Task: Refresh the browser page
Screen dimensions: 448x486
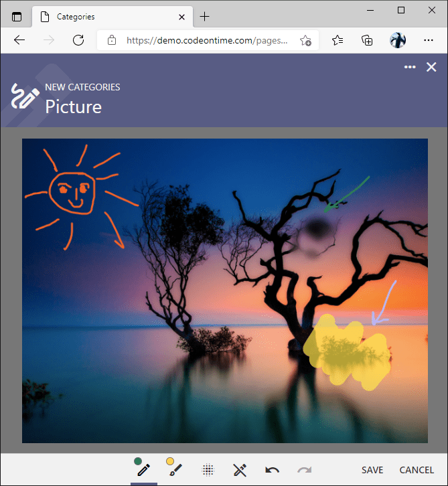Action: pyautogui.click(x=78, y=40)
